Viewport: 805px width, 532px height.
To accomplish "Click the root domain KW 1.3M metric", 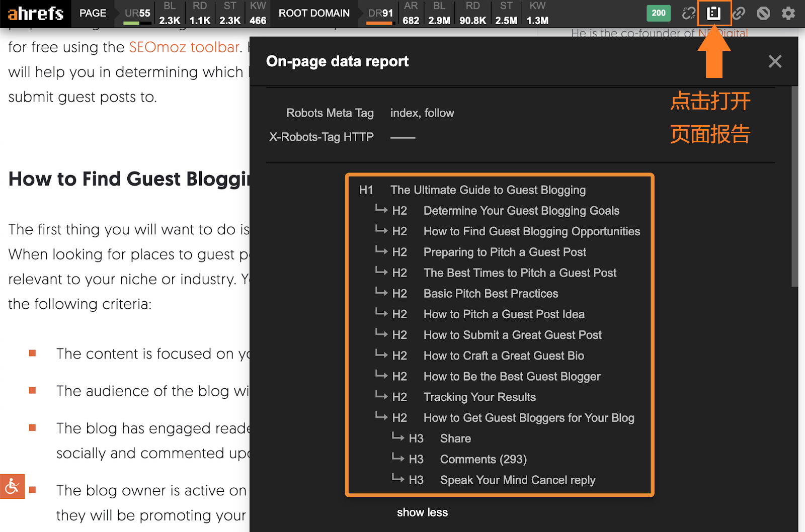I will tap(537, 14).
